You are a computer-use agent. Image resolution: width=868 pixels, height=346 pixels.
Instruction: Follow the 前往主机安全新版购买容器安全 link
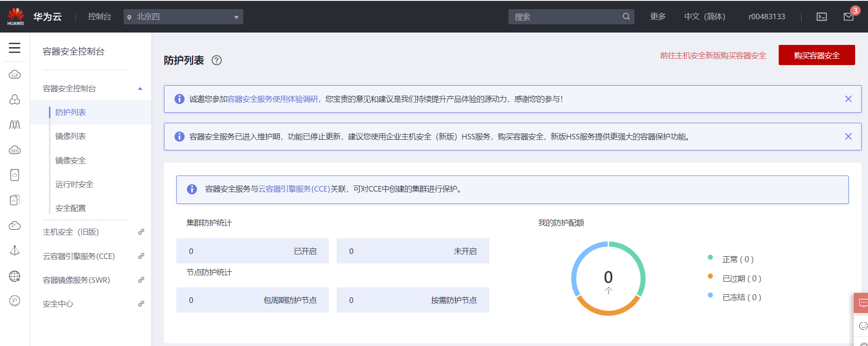713,55
